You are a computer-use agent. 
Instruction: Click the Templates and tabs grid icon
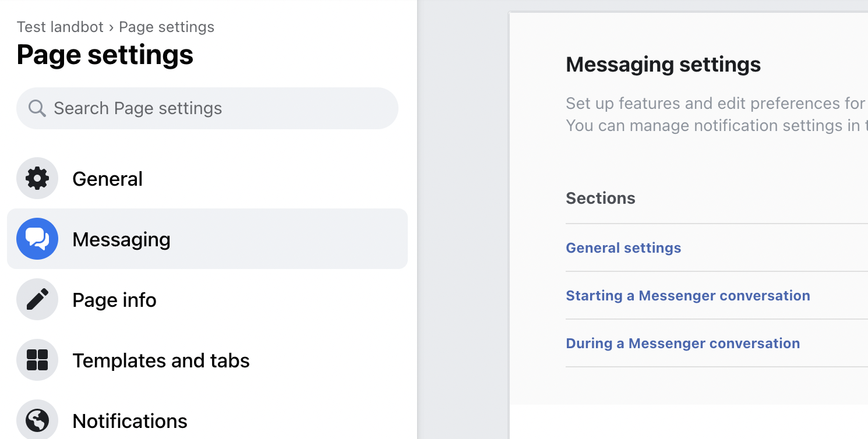pos(37,360)
